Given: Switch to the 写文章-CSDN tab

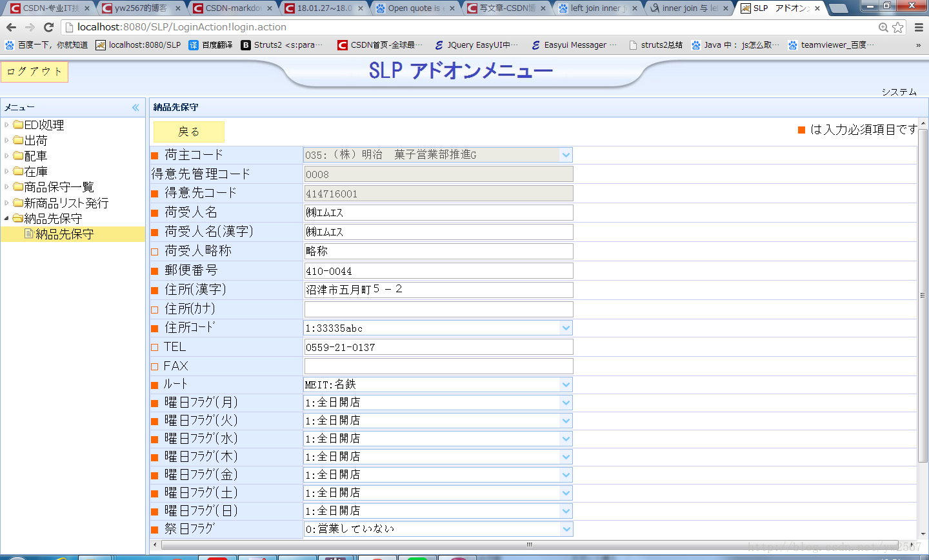Looking at the screenshot, I should [x=507, y=8].
